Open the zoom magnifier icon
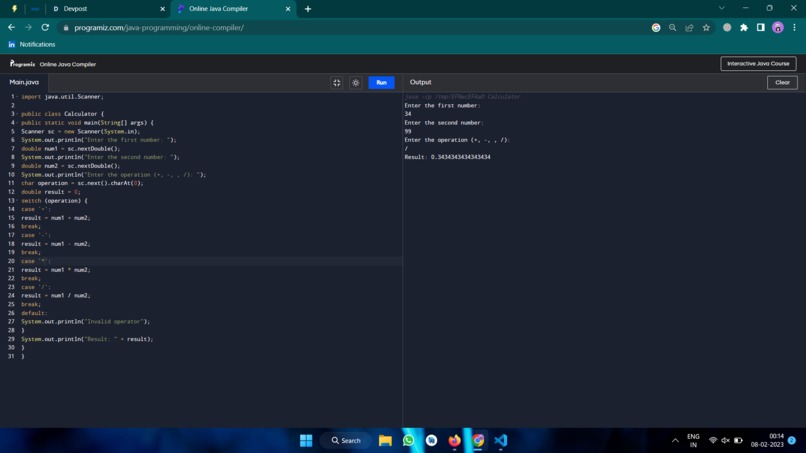The height and width of the screenshot is (453, 806). tap(672, 28)
